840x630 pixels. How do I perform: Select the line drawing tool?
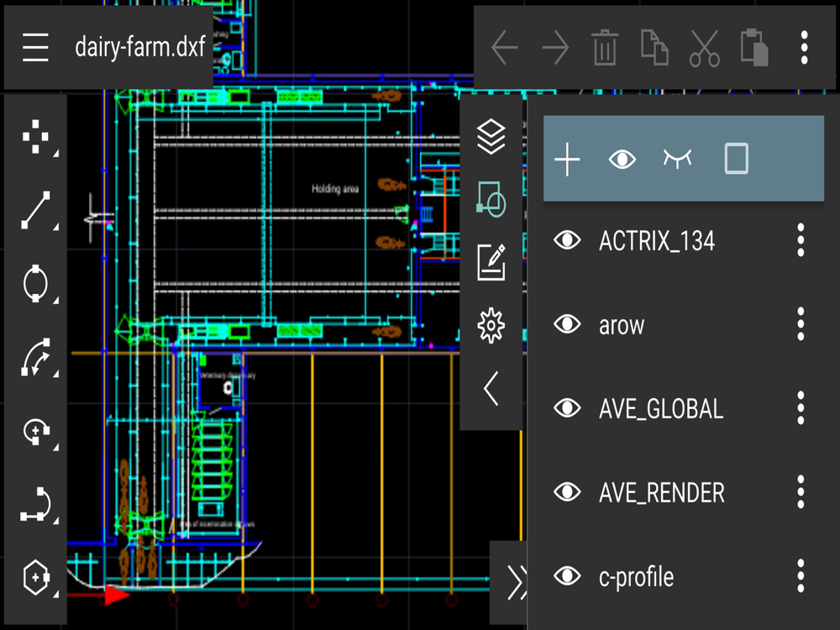[x=36, y=210]
